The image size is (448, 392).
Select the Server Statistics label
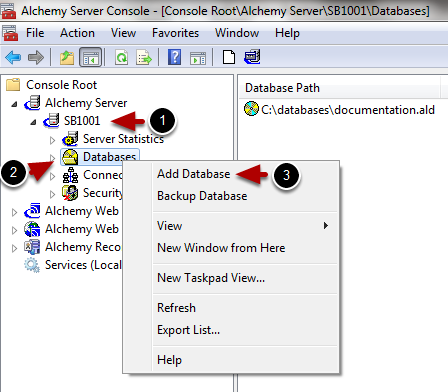pyautogui.click(x=123, y=139)
